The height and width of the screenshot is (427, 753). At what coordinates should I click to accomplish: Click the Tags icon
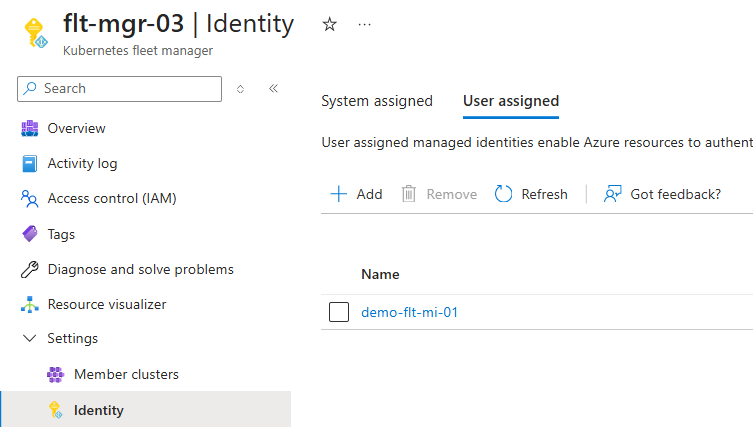click(x=30, y=234)
